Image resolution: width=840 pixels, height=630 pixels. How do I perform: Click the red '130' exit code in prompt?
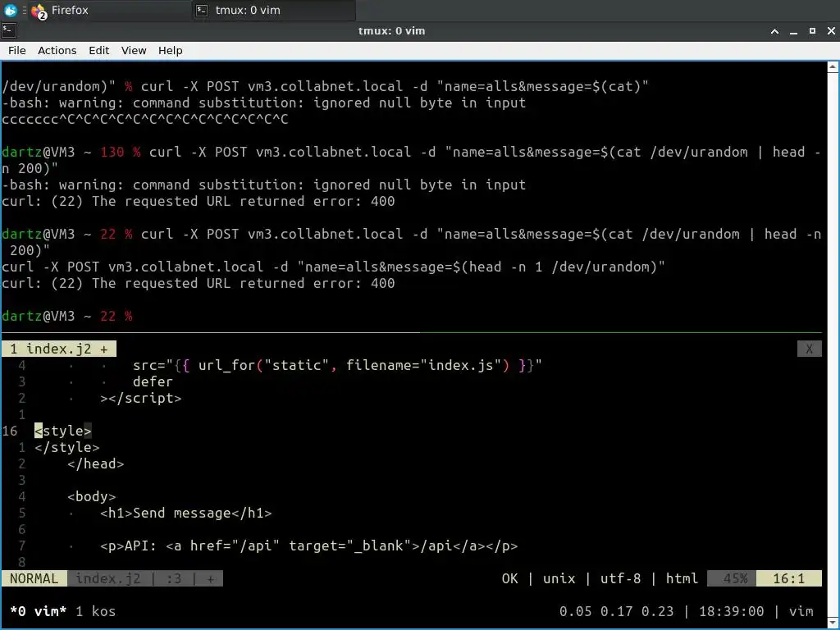(112, 152)
